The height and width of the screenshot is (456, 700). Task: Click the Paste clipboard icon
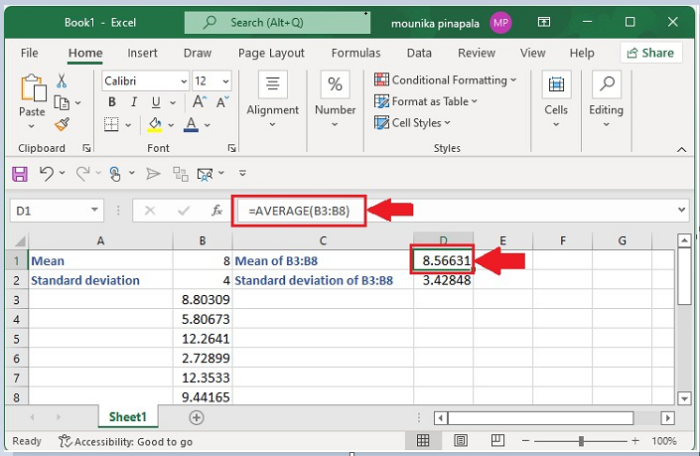33,88
